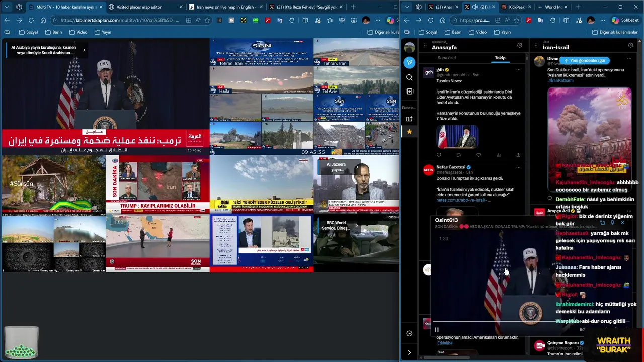Open split screen icon in left browser toolbar
This screenshot has height=362, width=644.
coord(305,20)
